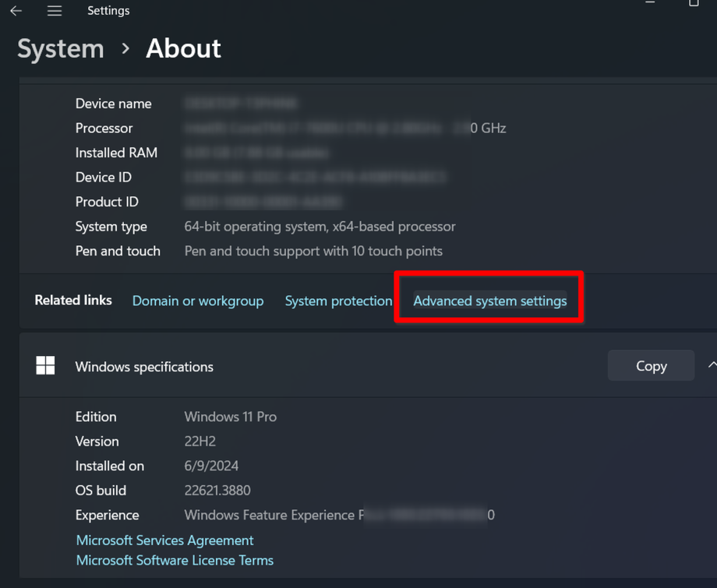Click the Settings window title text
The width and height of the screenshot is (717, 588).
(108, 11)
